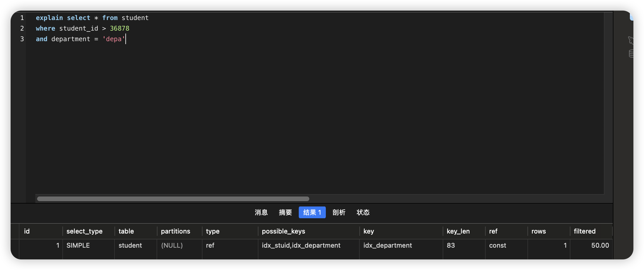Click the select_type column header

(x=88, y=231)
